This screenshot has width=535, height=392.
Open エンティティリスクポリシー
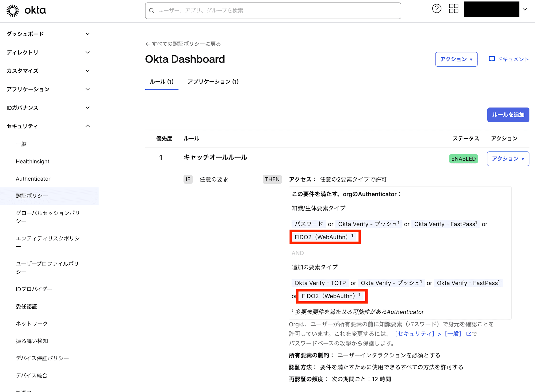point(49,242)
